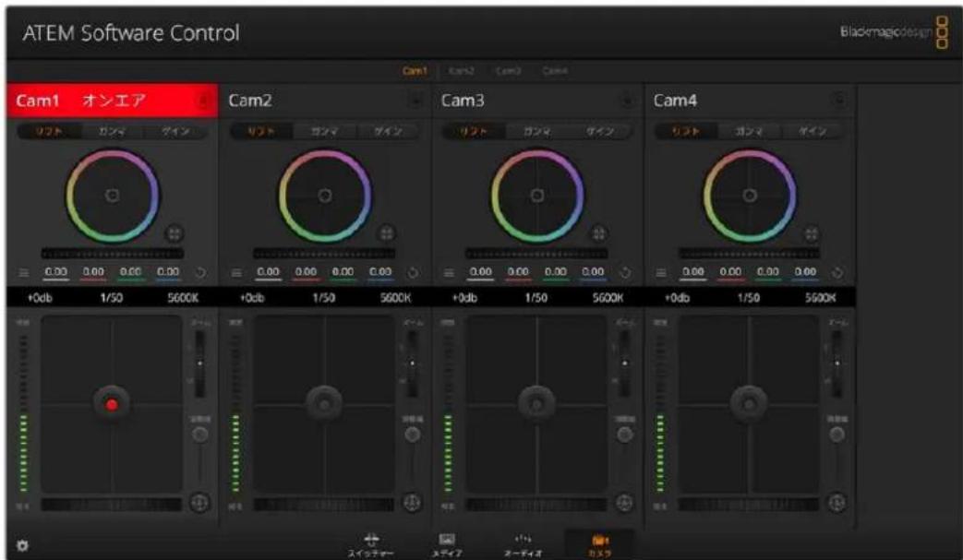963x560 pixels.
Task: Click Cam2 blue channel value 0.00
Action: (x=380, y=272)
